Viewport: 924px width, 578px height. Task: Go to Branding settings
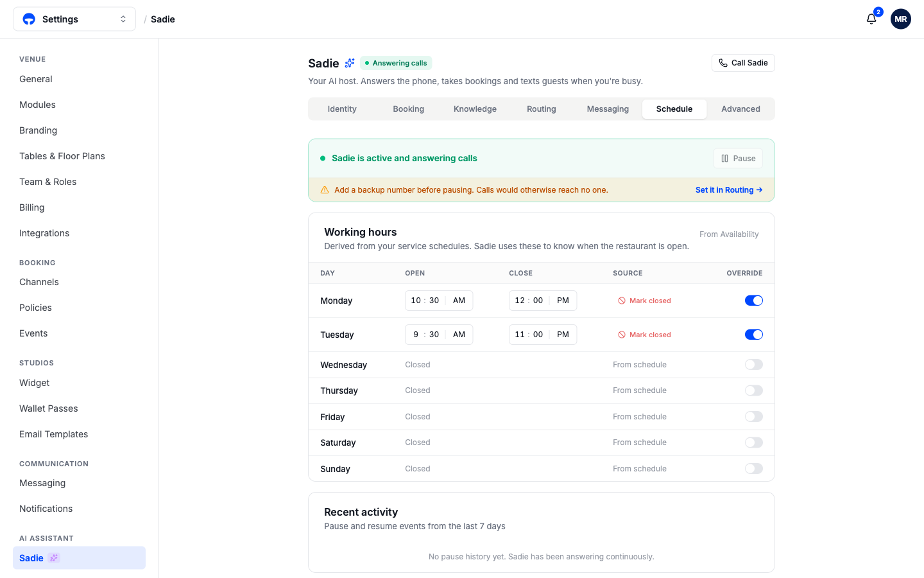click(x=79, y=130)
